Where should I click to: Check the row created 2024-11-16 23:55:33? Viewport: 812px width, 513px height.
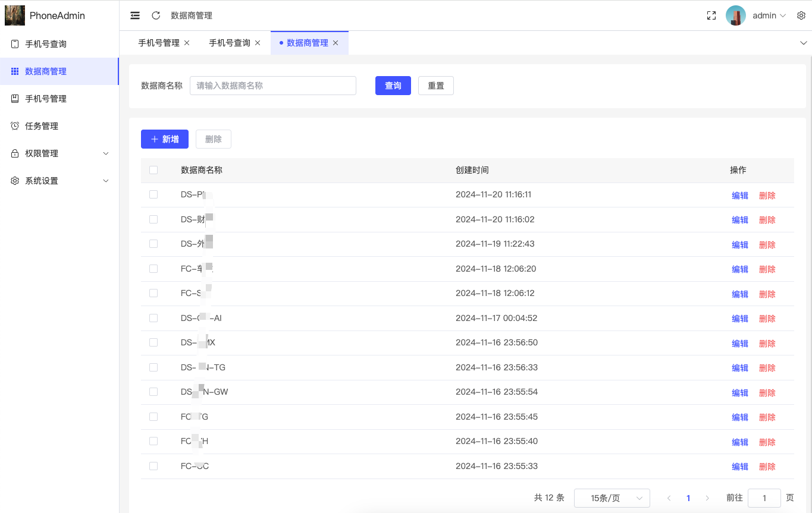pos(153,466)
